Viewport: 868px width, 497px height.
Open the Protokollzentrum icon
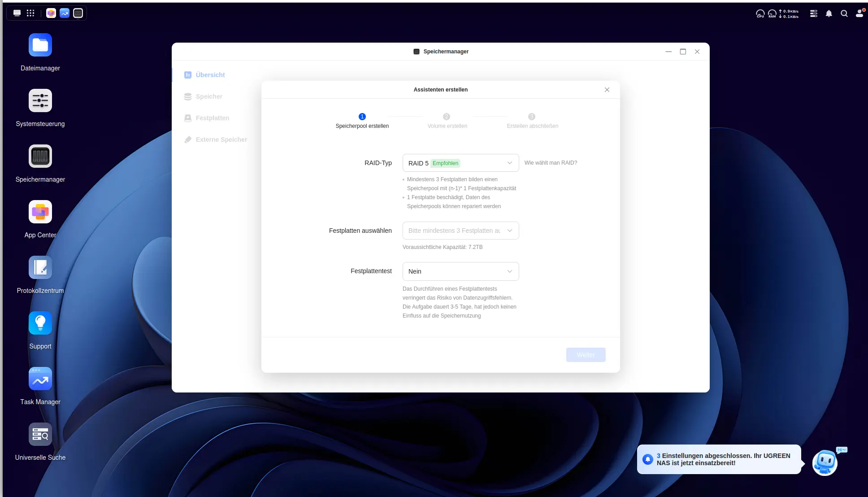tap(40, 267)
